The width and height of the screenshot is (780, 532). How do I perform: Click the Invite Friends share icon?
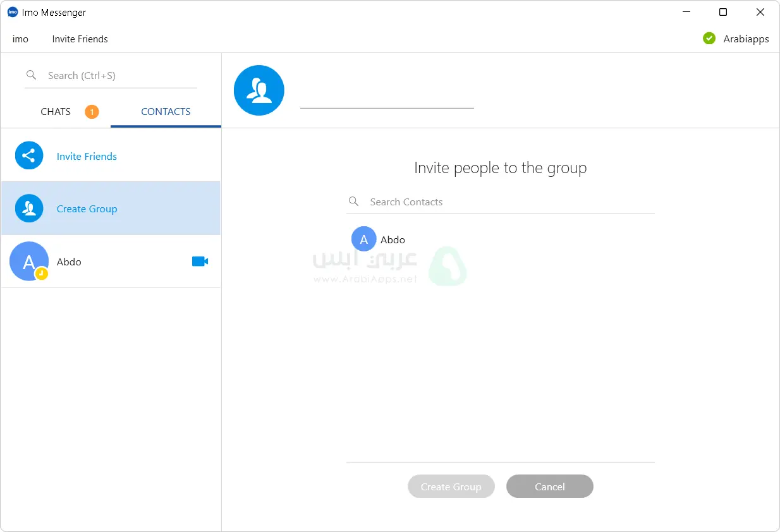coord(29,156)
